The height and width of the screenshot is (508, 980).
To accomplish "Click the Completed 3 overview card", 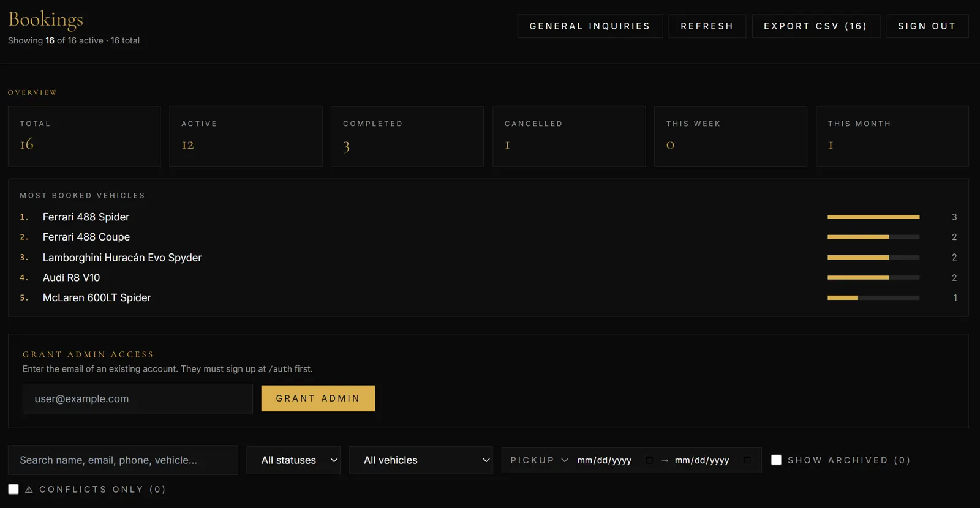I will 407,136.
